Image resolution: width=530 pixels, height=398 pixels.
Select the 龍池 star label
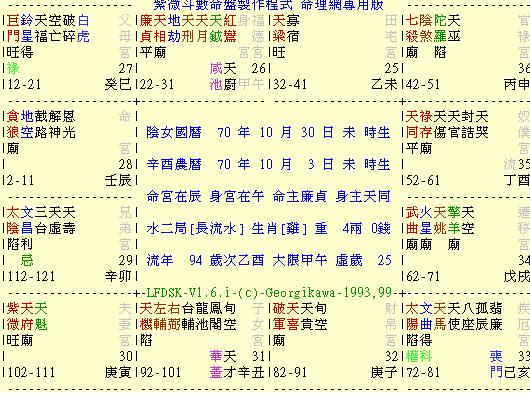click(202, 317)
